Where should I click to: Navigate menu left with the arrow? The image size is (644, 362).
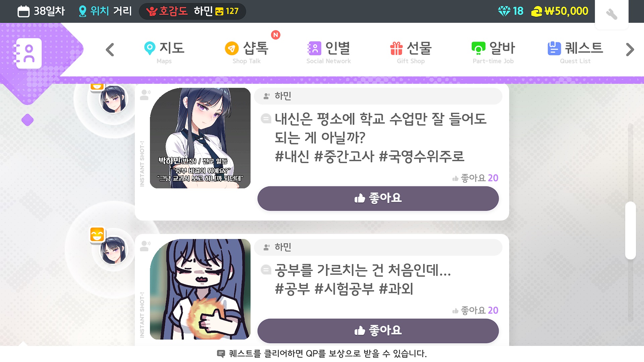coord(110,50)
